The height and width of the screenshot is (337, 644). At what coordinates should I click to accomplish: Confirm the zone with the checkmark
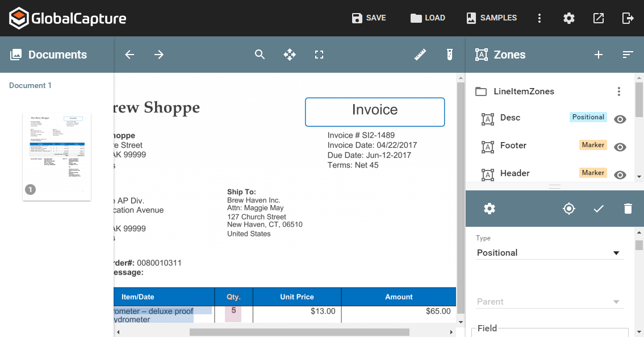pos(599,209)
